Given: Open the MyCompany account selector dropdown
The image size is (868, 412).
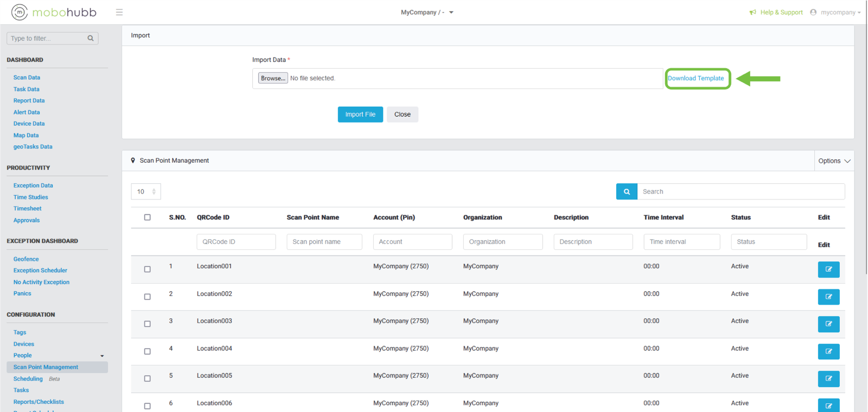Looking at the screenshot, I should pos(427,12).
